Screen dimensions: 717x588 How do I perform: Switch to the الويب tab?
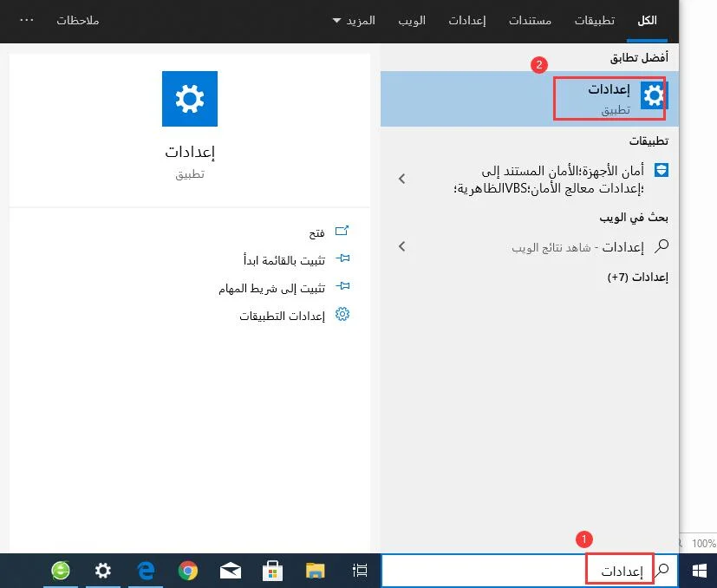point(412,21)
